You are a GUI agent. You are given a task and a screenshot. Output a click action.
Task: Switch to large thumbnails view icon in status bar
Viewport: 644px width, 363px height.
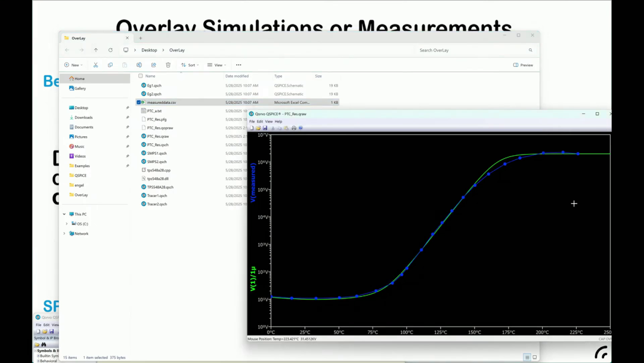click(534, 357)
